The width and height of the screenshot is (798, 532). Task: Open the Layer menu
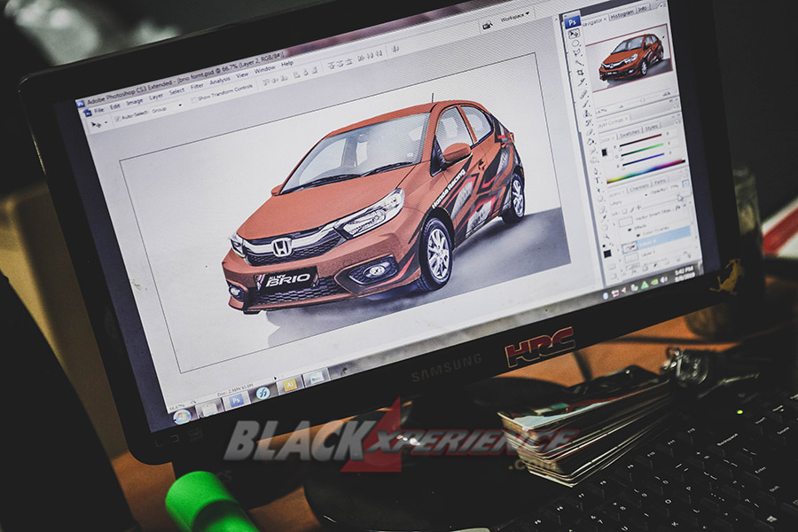click(x=156, y=97)
